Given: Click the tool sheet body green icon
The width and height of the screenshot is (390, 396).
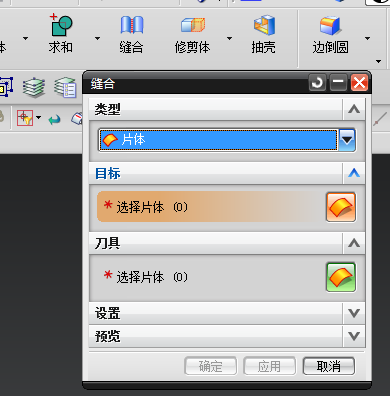Looking at the screenshot, I should pyautogui.click(x=341, y=277).
